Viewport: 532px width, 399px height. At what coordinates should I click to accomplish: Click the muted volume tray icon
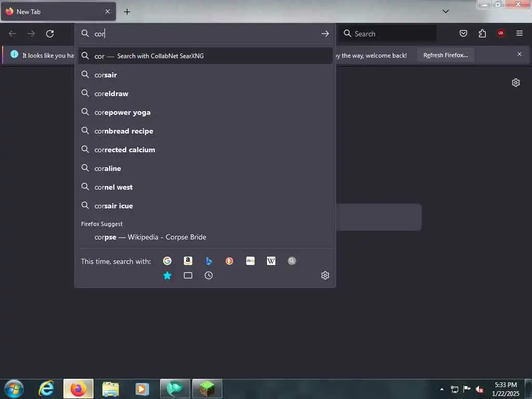[x=480, y=389]
